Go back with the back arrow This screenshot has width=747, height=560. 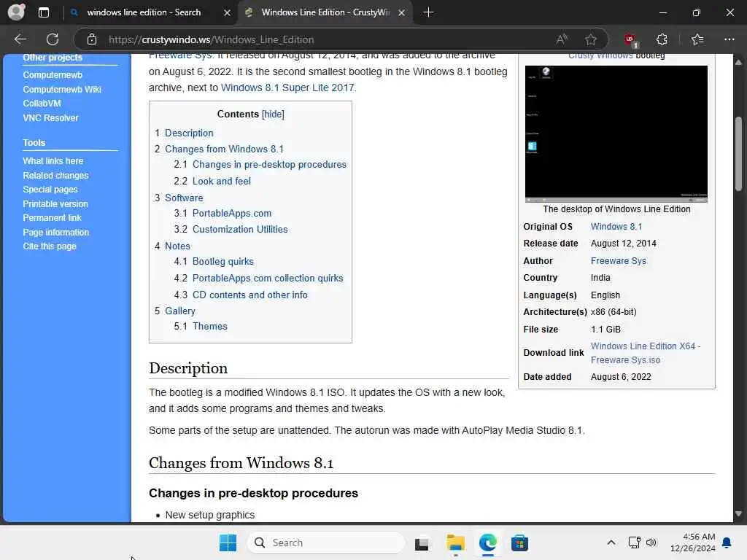20,39
